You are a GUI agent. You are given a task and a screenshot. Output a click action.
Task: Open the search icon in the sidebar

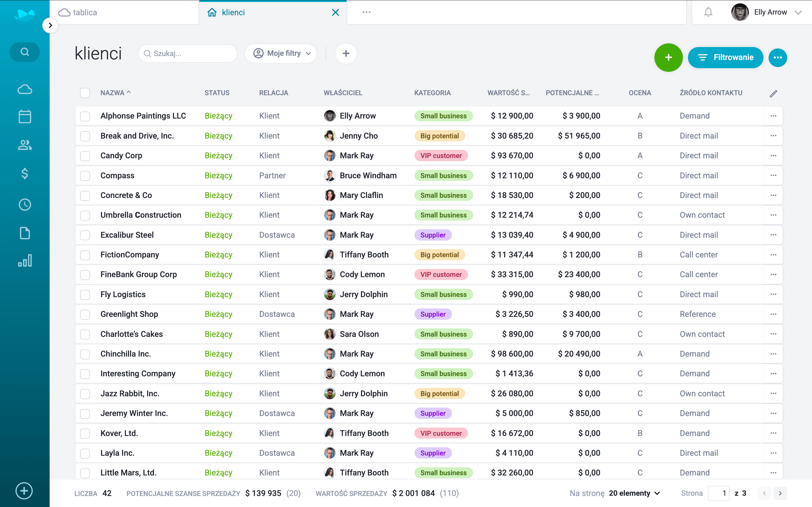click(25, 52)
